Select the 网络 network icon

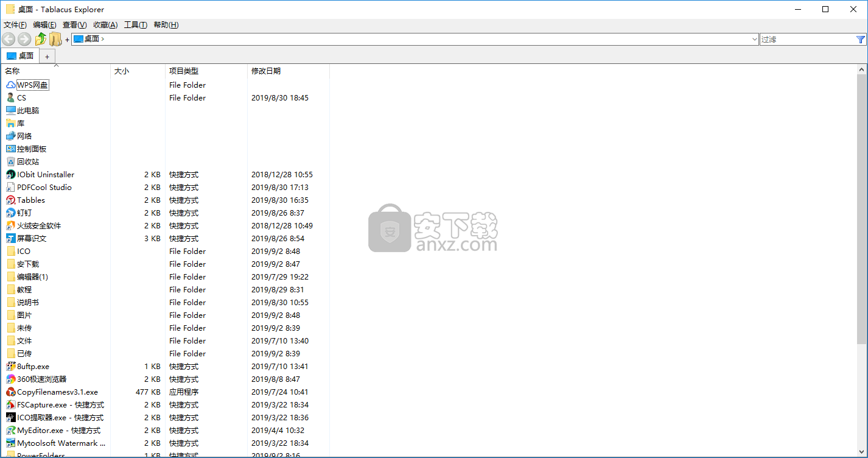click(11, 136)
